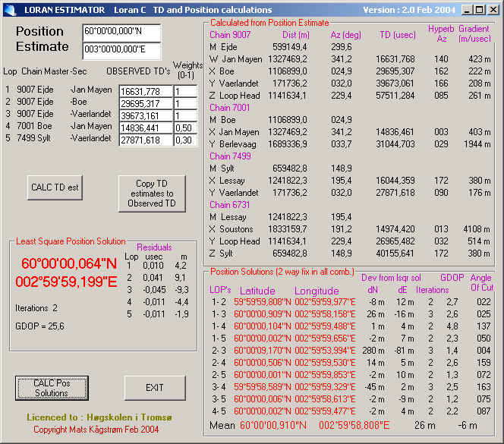
Task: Click the weight field for Lop 1 Jan Mayen
Action: (185, 91)
